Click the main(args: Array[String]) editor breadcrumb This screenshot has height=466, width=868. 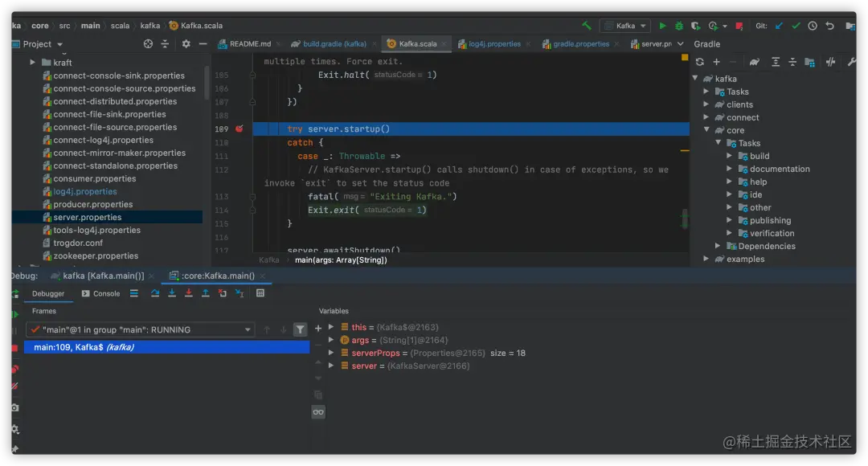(x=341, y=260)
